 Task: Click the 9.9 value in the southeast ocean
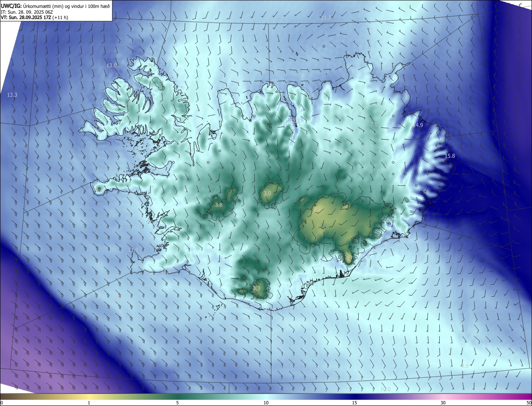tap(465, 366)
